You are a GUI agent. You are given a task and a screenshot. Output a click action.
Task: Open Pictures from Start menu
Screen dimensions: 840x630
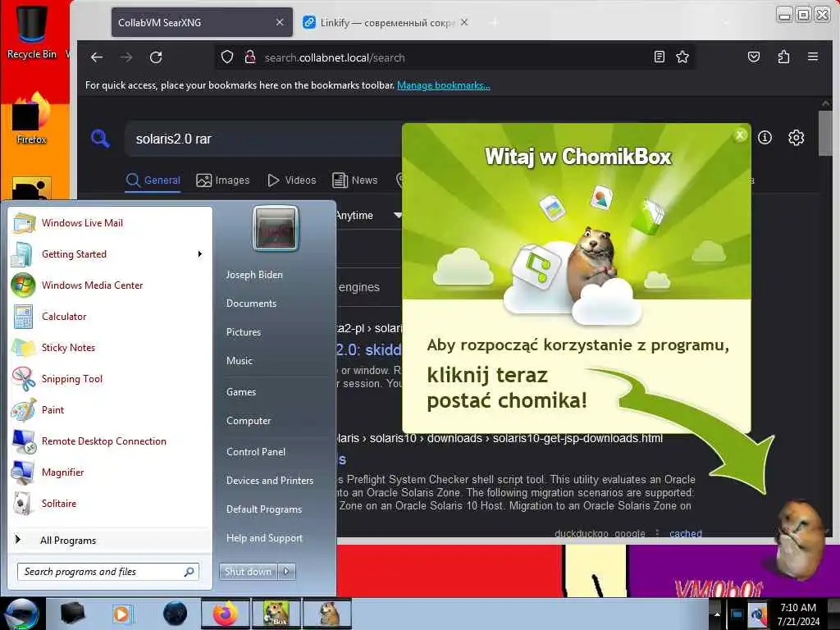[x=243, y=332]
